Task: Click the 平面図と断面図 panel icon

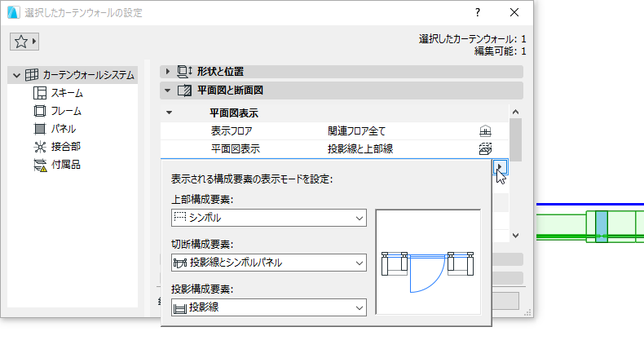Action: [x=184, y=91]
